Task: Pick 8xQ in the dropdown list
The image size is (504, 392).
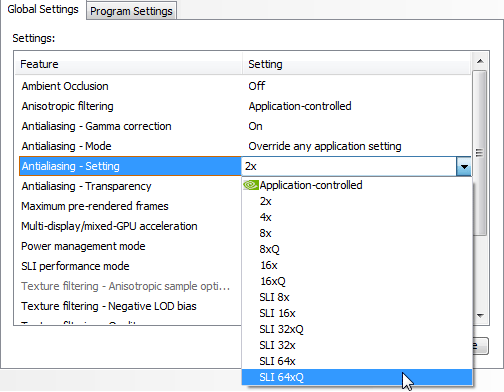Action: [x=357, y=249]
